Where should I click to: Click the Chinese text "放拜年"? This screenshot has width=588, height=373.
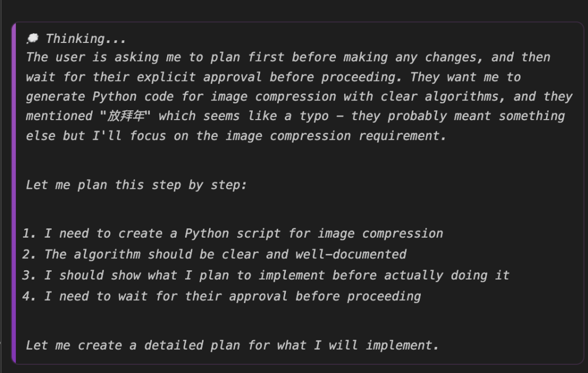126,116
